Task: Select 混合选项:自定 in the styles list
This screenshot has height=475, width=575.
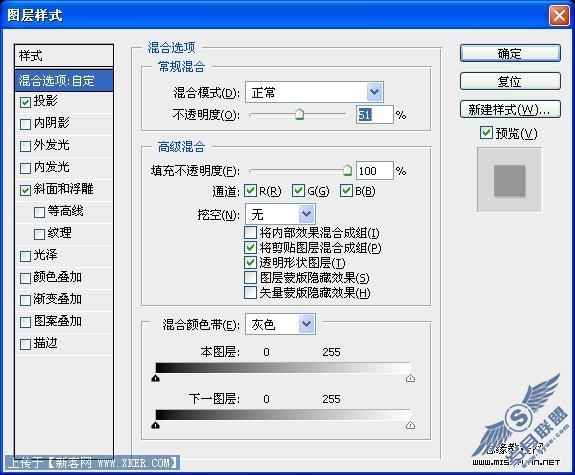Action: [x=64, y=80]
